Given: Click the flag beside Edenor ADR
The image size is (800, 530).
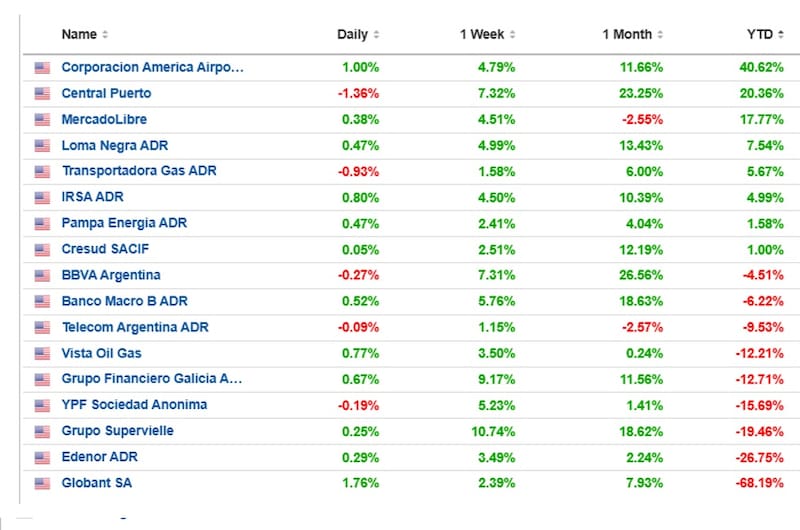Looking at the screenshot, I should [x=42, y=458].
